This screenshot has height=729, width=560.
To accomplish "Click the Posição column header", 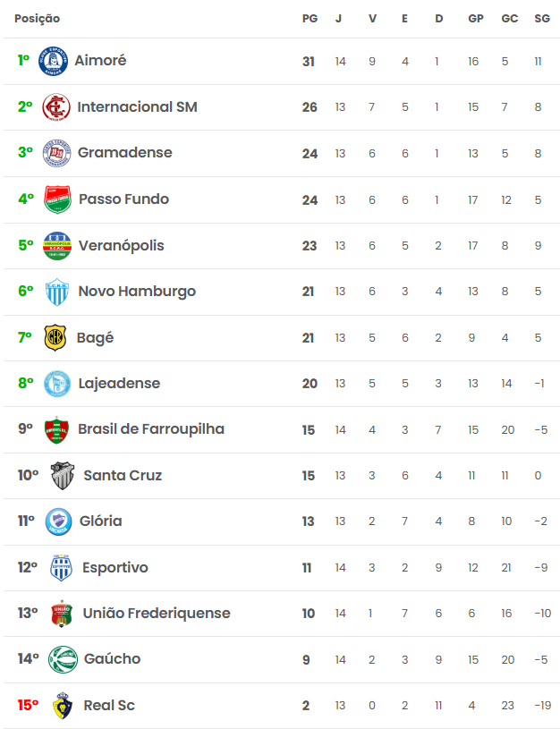I will click(38, 19).
